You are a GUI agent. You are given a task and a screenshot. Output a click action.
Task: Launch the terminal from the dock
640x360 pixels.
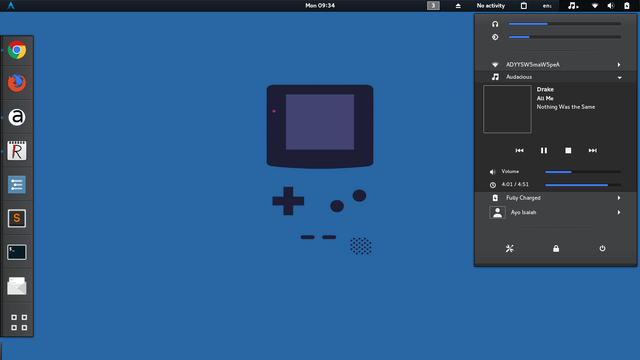point(17,252)
